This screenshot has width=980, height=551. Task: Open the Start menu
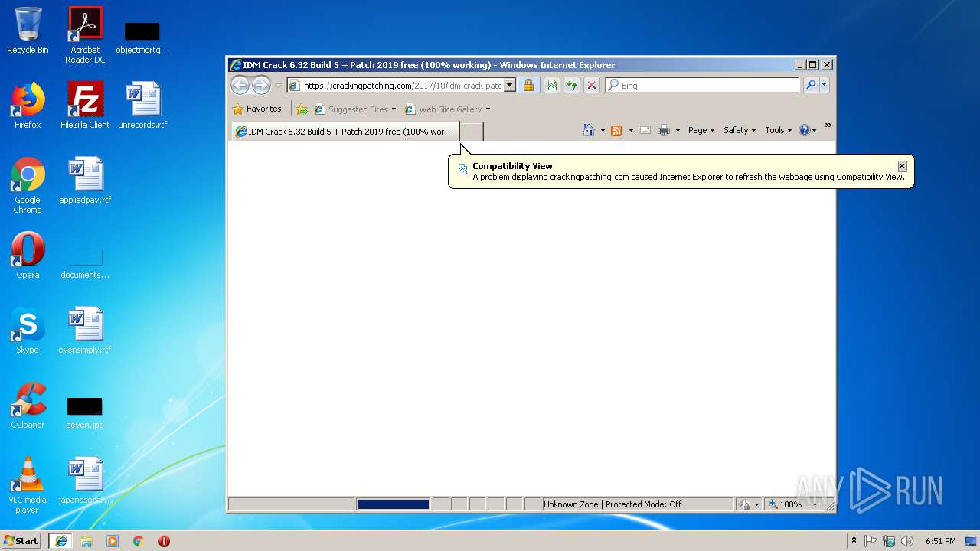pyautogui.click(x=21, y=541)
